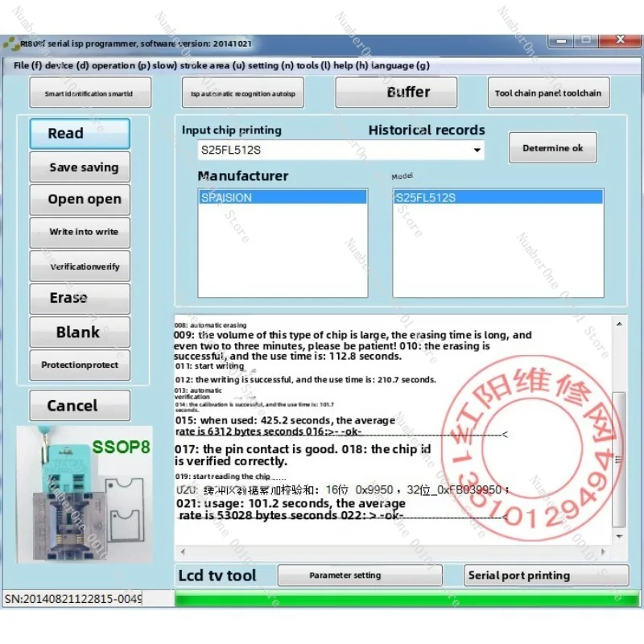Screen dimensions: 644x644
Task: Click the log vertical scrollbar thumb
Action: (x=619, y=459)
